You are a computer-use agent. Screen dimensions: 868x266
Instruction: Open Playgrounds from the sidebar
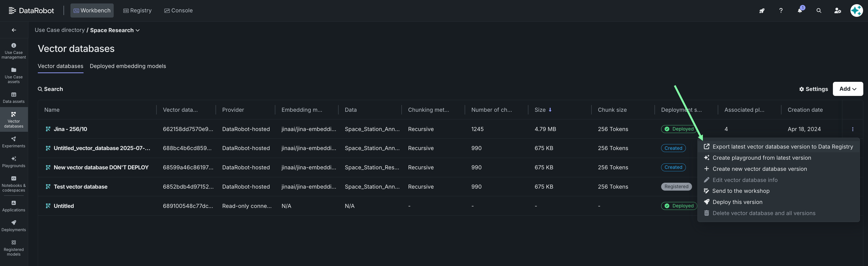click(x=14, y=161)
